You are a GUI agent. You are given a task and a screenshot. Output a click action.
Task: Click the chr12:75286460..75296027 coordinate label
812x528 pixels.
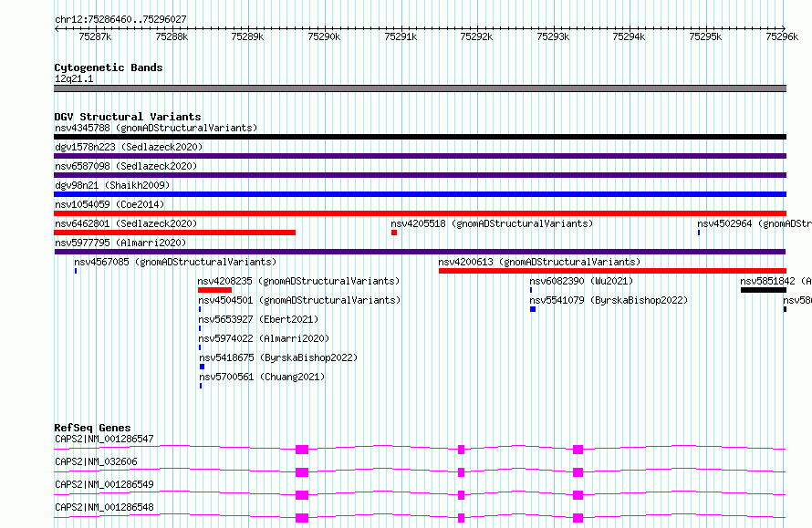coord(120,19)
